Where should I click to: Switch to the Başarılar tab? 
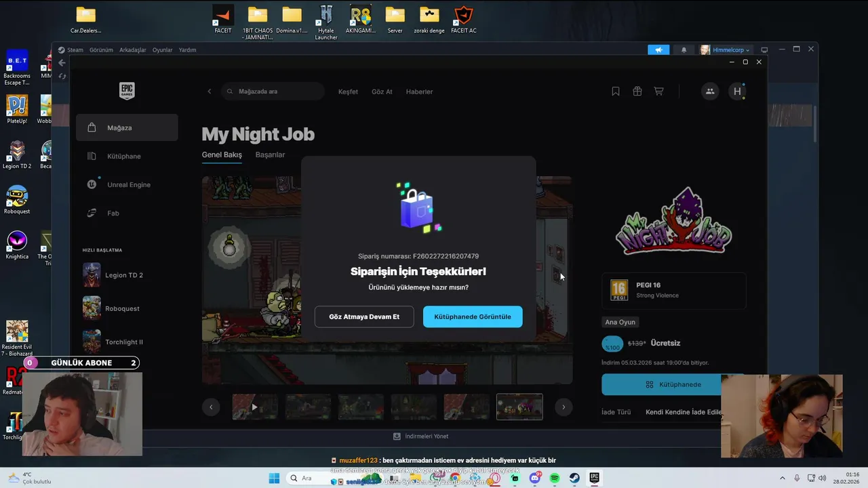pos(270,155)
